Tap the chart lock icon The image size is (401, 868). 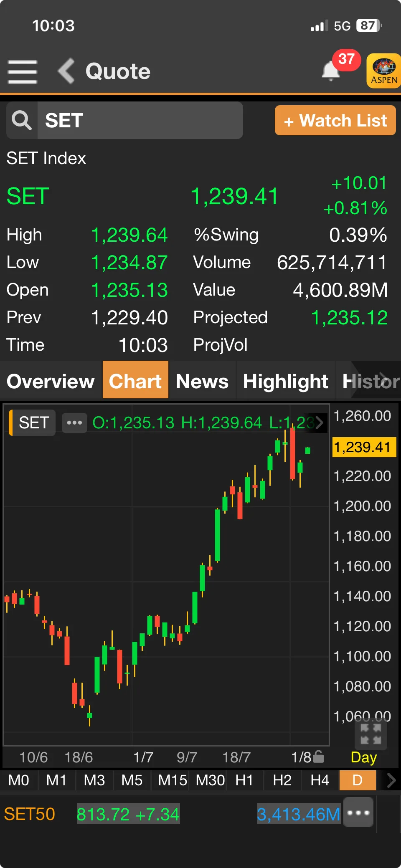coord(318,757)
